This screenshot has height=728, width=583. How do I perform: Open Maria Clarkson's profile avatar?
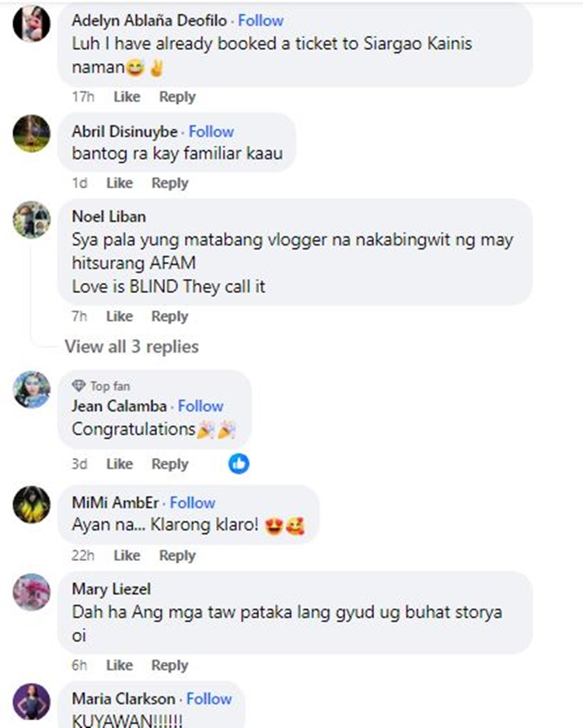click(32, 702)
